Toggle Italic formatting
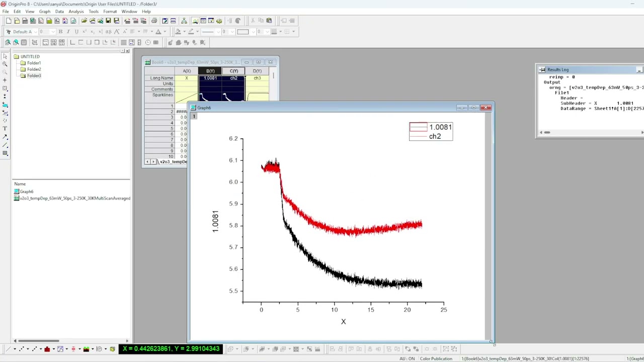 (x=68, y=32)
